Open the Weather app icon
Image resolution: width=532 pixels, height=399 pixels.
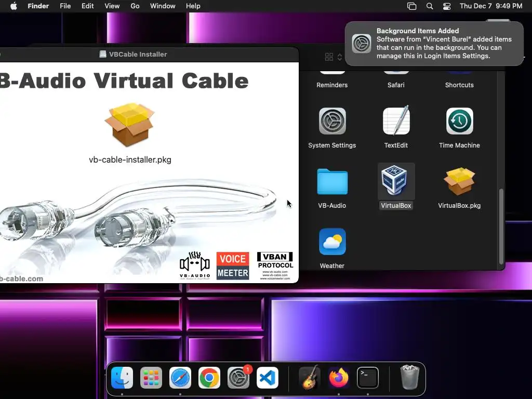click(332, 242)
